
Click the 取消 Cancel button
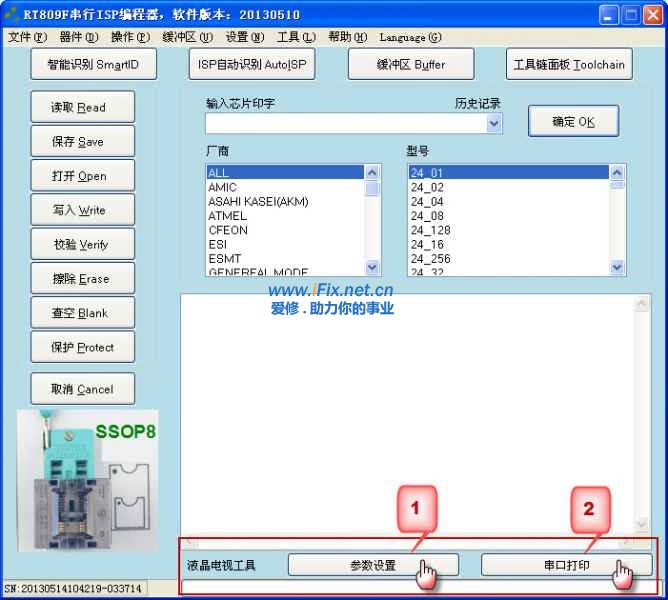(83, 389)
